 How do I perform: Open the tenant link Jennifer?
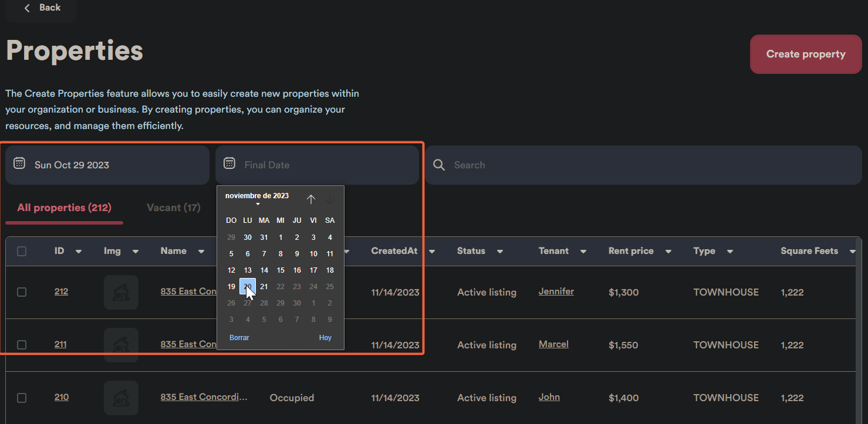[x=556, y=291]
